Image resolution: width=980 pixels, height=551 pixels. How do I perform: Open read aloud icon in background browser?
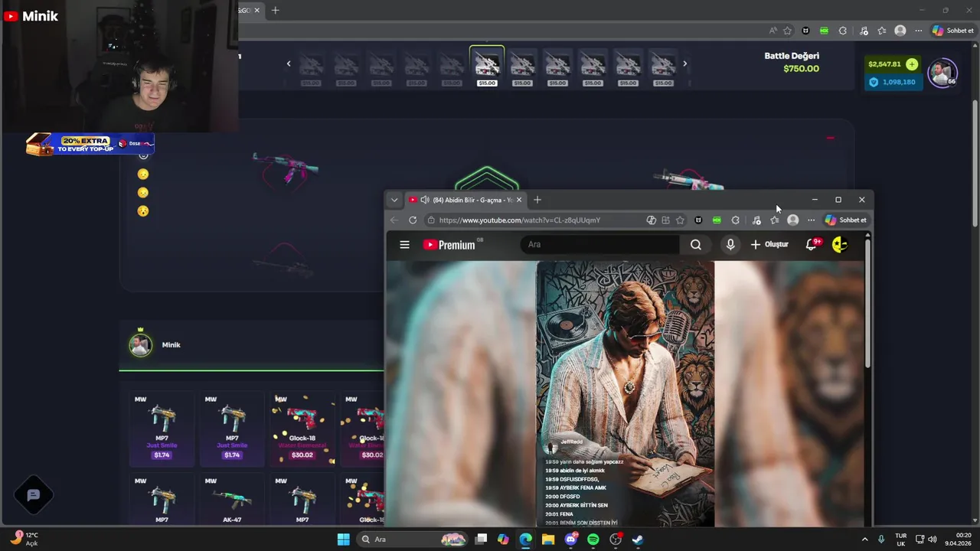coord(773,31)
